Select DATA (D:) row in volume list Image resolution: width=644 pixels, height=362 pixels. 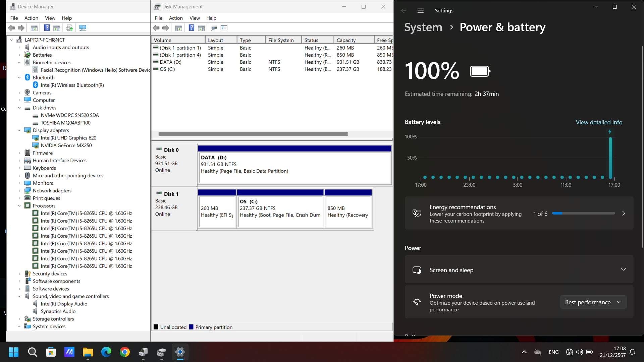272,62
